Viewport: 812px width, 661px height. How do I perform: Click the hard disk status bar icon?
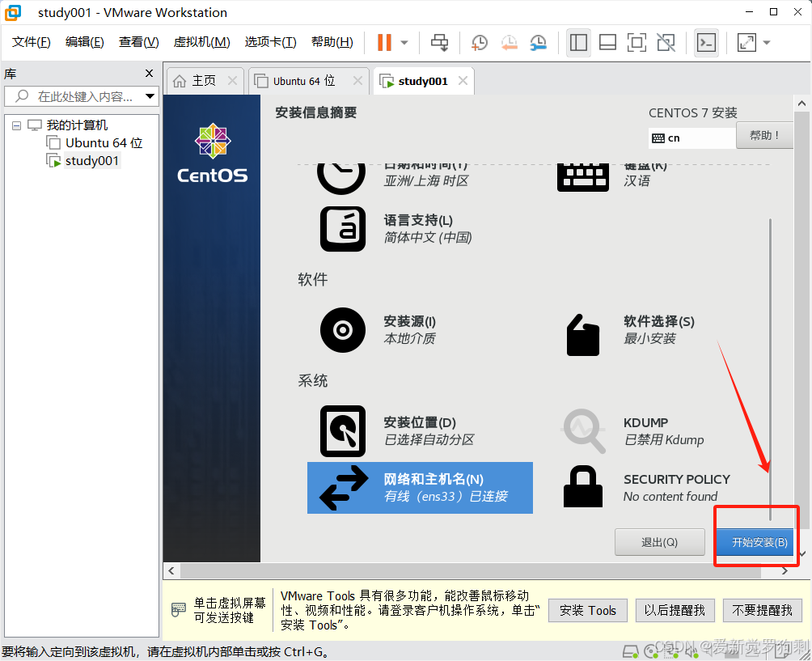coord(631,651)
